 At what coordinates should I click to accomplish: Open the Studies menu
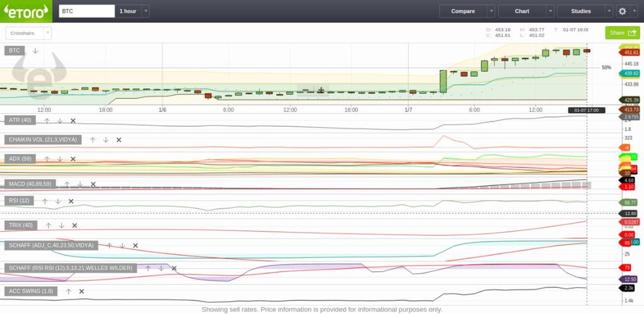(x=580, y=11)
